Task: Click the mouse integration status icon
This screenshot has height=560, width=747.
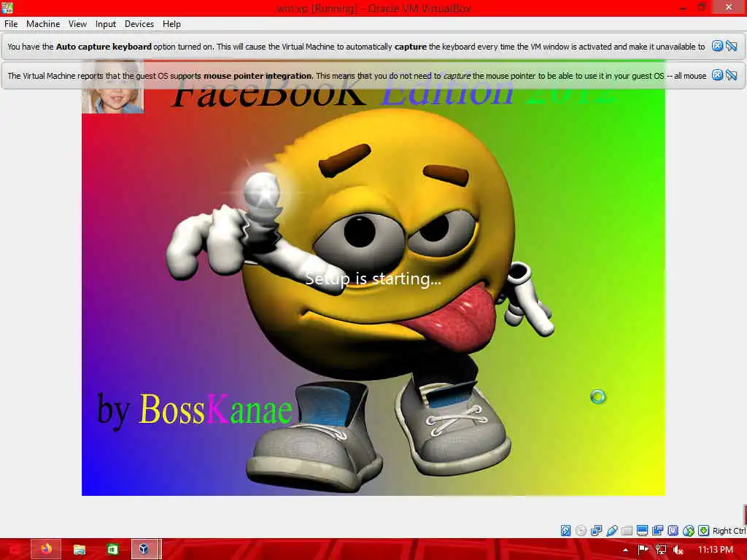Action: coord(689,531)
